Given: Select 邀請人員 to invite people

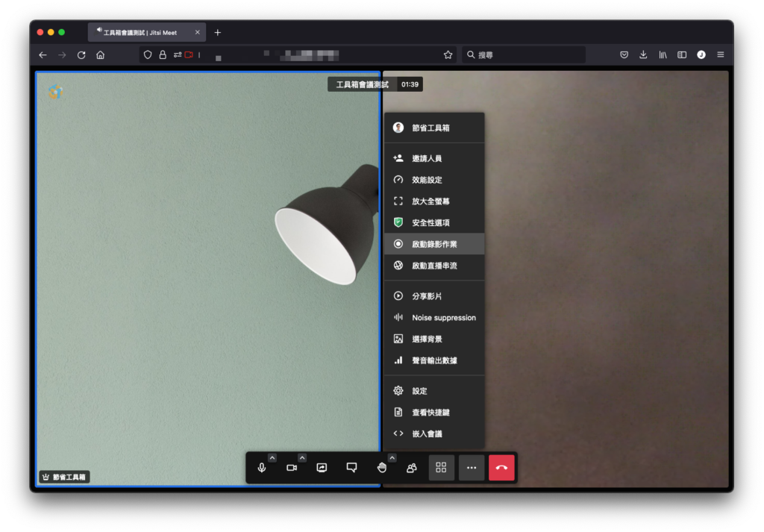Looking at the screenshot, I should click(434, 158).
